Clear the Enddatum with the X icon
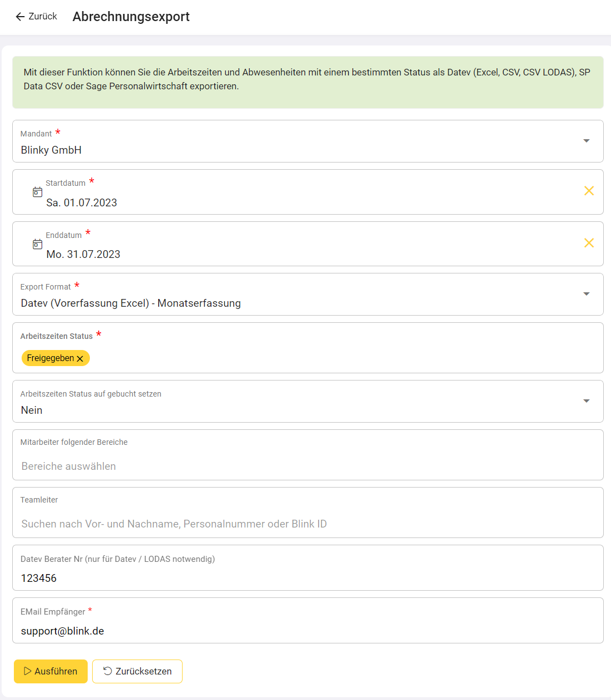The height and width of the screenshot is (700, 611). [x=589, y=243]
